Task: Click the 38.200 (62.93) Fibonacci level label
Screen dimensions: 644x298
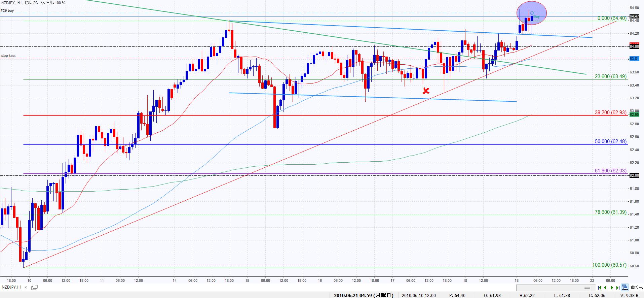Action: [610, 112]
